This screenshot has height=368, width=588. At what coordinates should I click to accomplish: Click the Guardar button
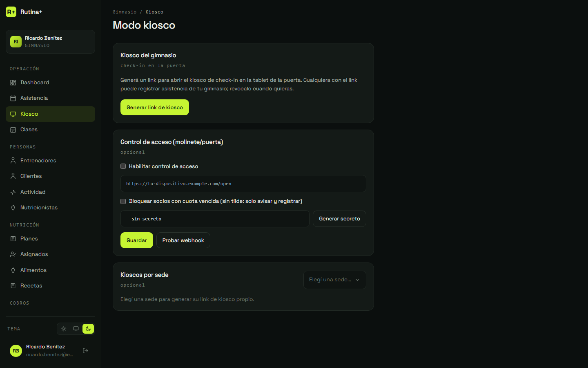(137, 240)
